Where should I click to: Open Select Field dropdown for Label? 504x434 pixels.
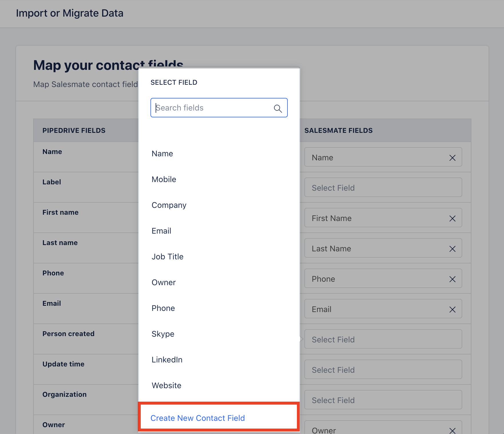click(383, 188)
